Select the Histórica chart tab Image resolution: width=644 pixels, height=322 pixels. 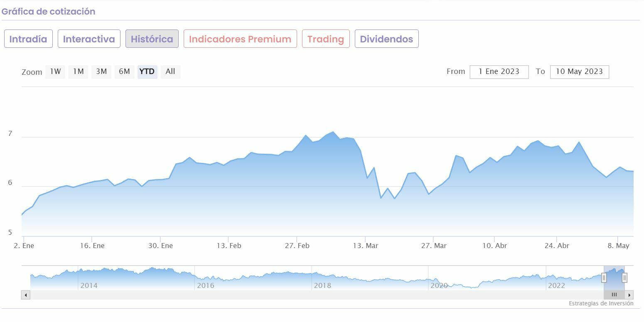point(152,39)
